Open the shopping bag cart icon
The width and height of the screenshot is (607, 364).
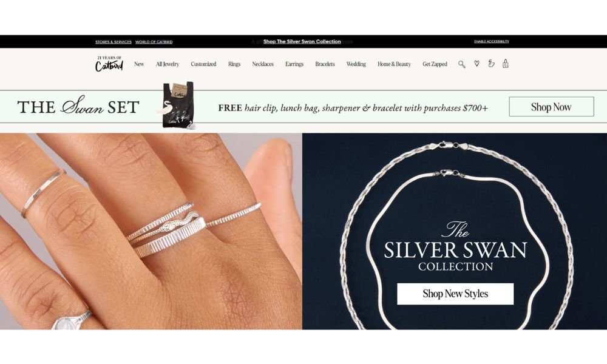point(505,64)
